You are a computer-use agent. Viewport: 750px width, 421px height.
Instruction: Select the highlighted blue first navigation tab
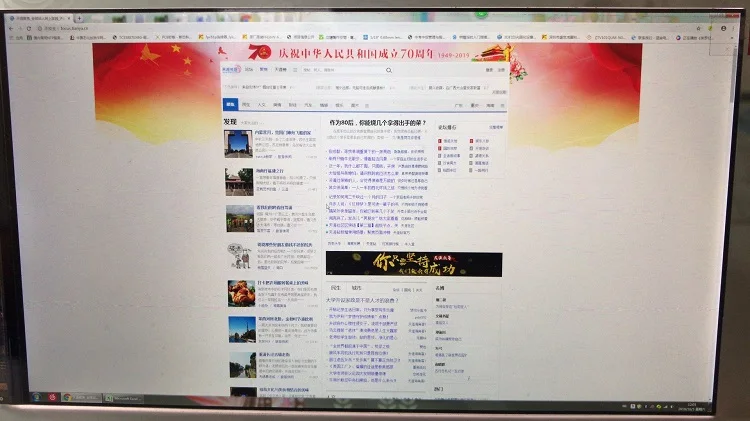coord(231,104)
